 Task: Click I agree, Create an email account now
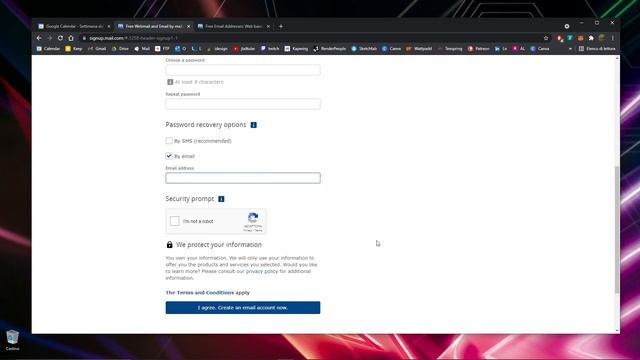click(243, 307)
